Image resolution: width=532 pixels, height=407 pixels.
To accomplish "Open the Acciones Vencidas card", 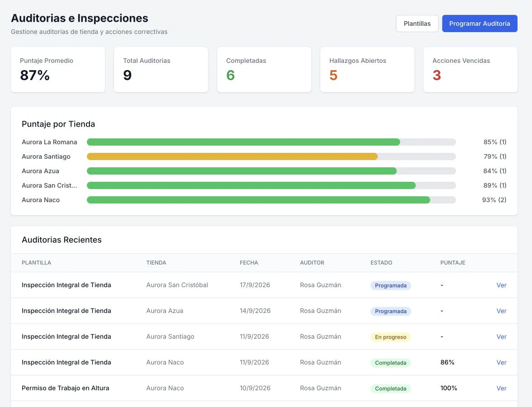I will click(x=470, y=70).
